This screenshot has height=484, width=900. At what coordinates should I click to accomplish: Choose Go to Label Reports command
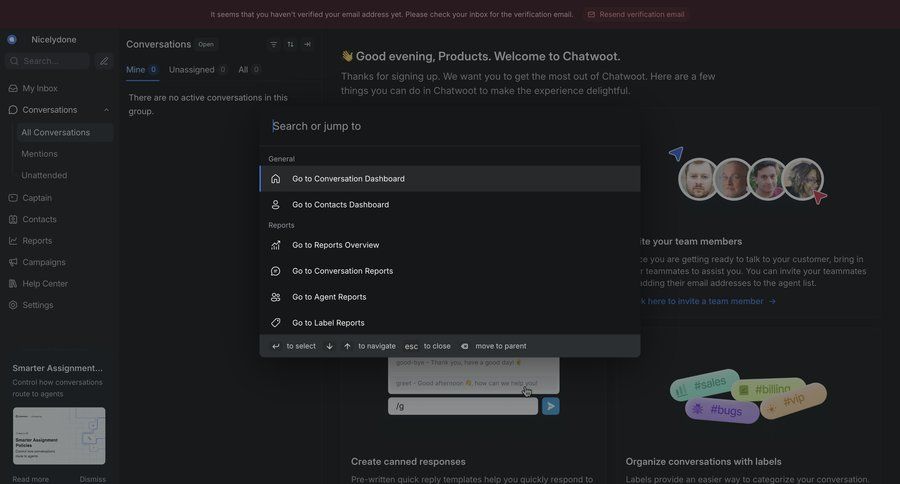[450, 323]
